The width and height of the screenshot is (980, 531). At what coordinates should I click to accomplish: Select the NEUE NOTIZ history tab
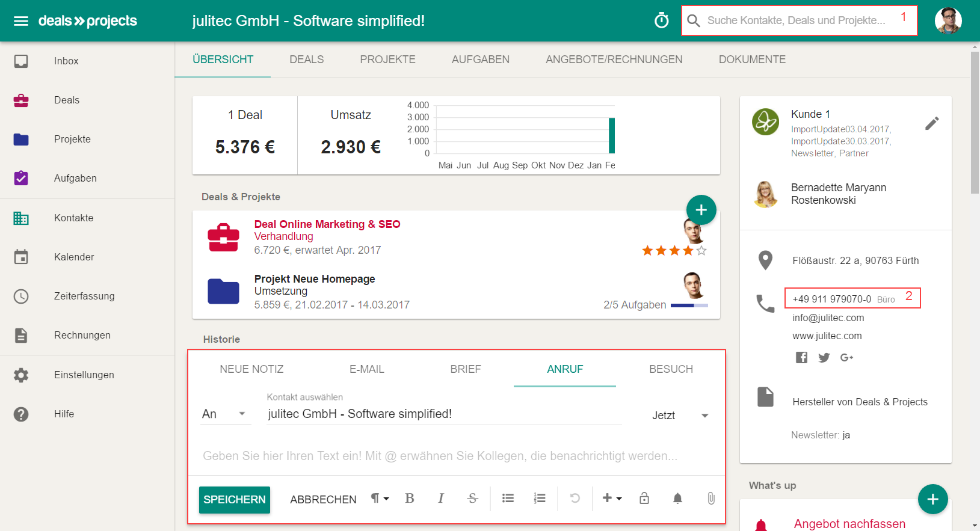pos(251,369)
